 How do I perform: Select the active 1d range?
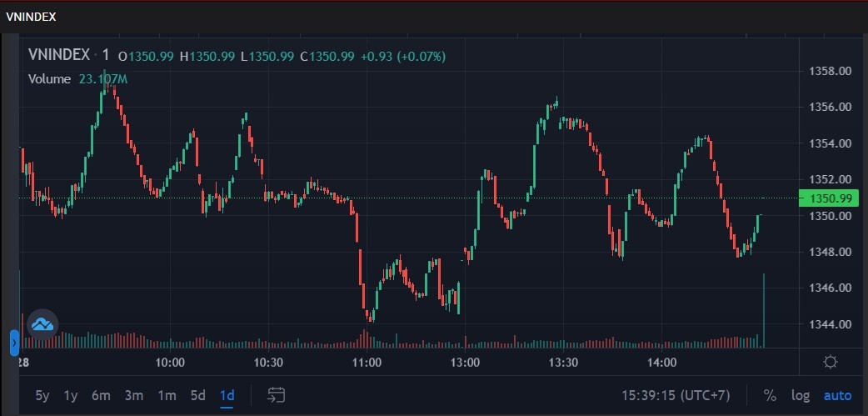227,395
